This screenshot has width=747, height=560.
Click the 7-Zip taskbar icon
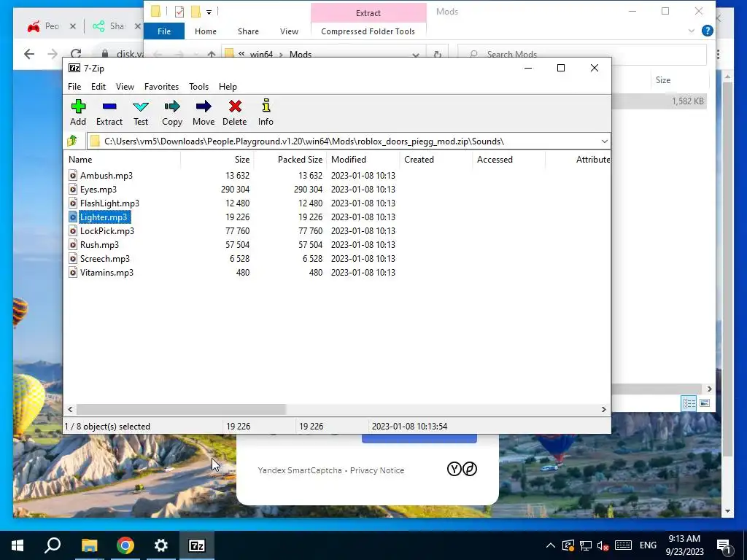coord(197,545)
